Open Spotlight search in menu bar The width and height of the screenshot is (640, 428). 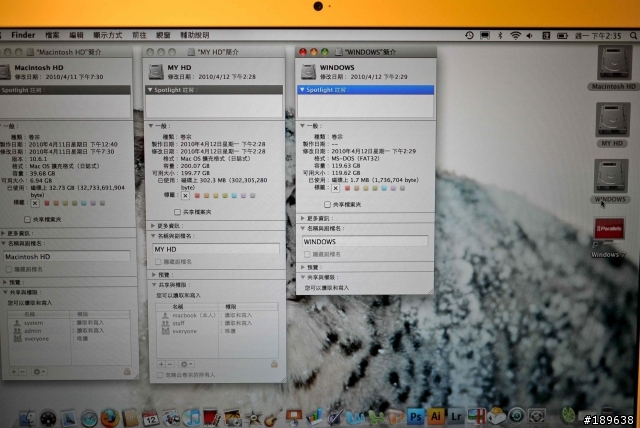(x=633, y=36)
